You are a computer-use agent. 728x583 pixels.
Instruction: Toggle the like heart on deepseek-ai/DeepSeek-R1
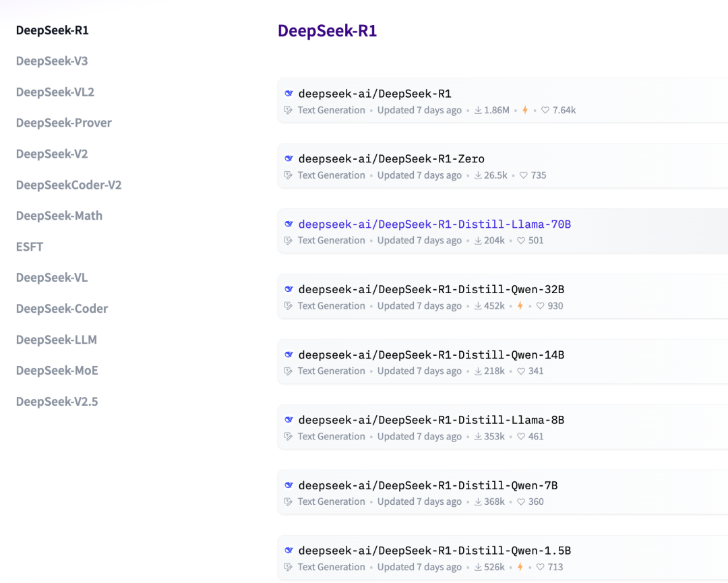[x=545, y=110]
